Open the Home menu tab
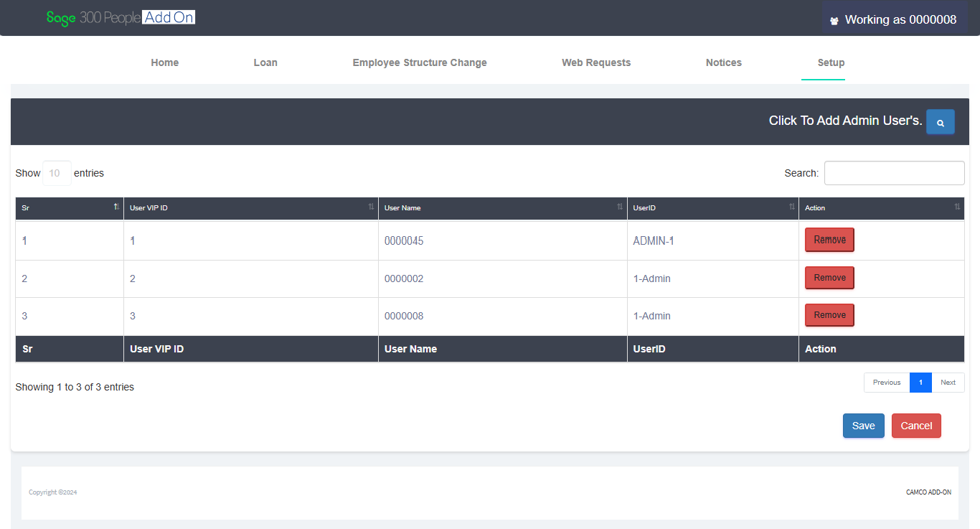980x529 pixels. pos(165,62)
